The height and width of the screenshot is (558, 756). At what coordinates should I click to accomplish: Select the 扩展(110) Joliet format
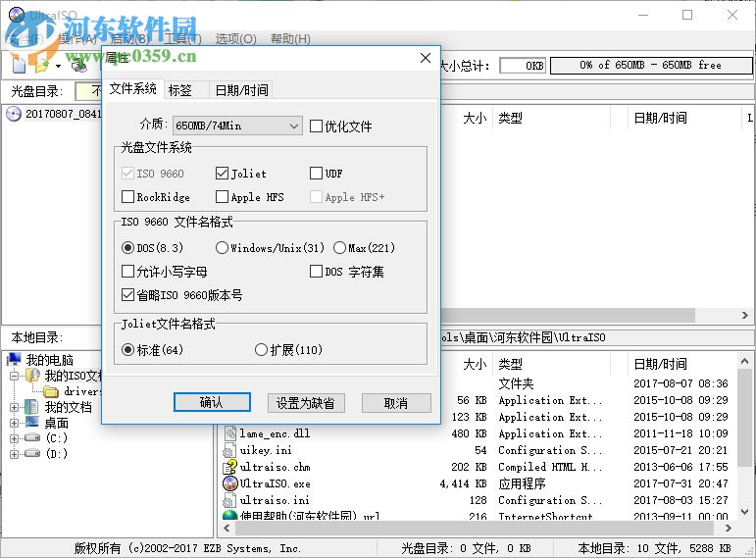[x=261, y=350]
